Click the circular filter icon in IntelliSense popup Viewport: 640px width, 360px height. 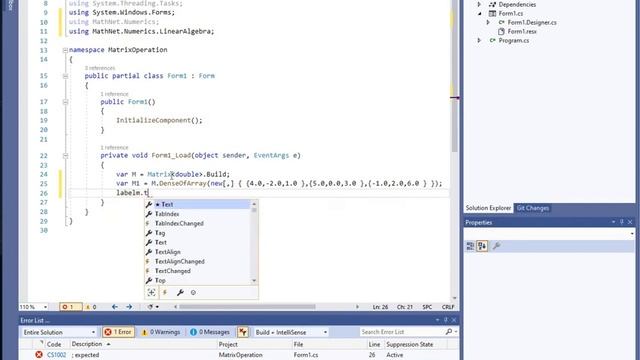pyautogui.click(x=193, y=292)
